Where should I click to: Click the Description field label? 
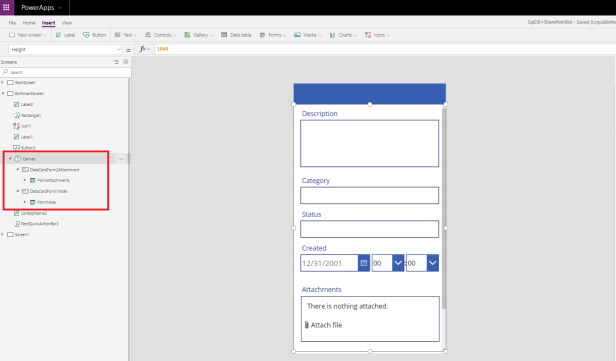pyautogui.click(x=319, y=114)
